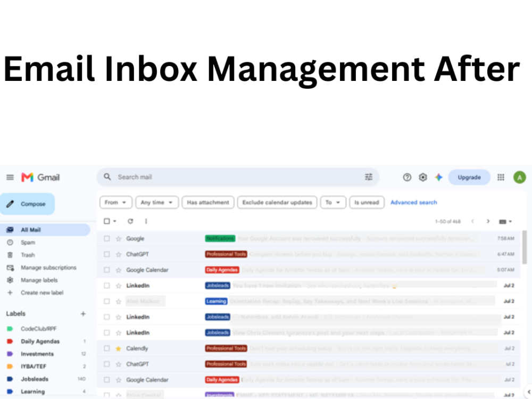Toggle Exclude calendar updates filter
Screen dimensions: 532x399
(x=277, y=203)
